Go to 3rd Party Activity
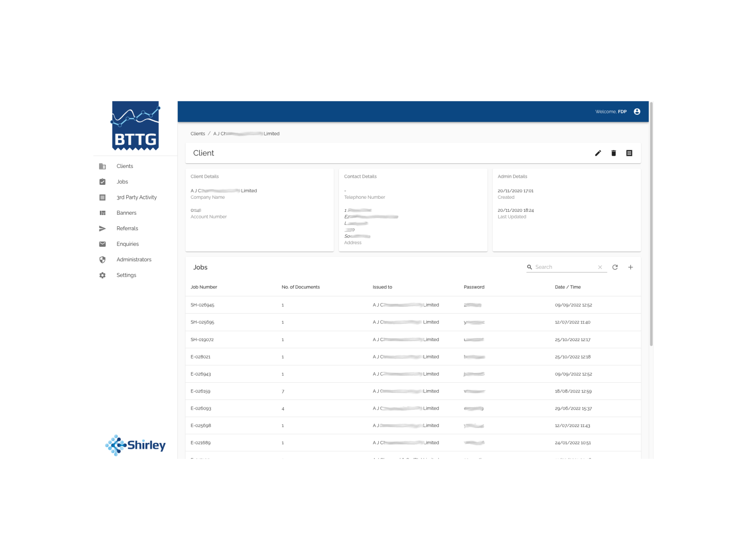This screenshot has width=747, height=560. (136, 197)
